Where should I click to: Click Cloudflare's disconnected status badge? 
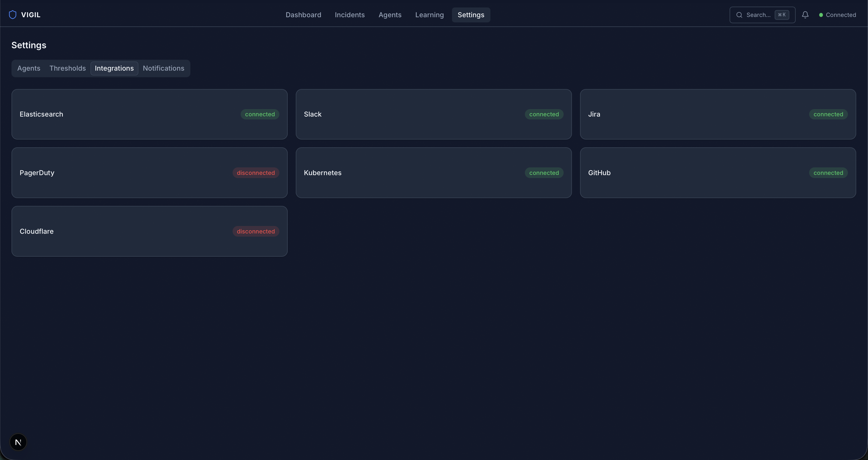[256, 231]
